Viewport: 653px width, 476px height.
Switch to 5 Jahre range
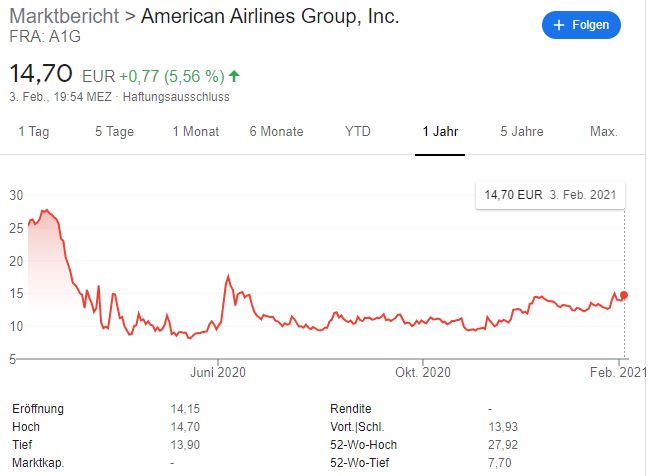point(522,132)
